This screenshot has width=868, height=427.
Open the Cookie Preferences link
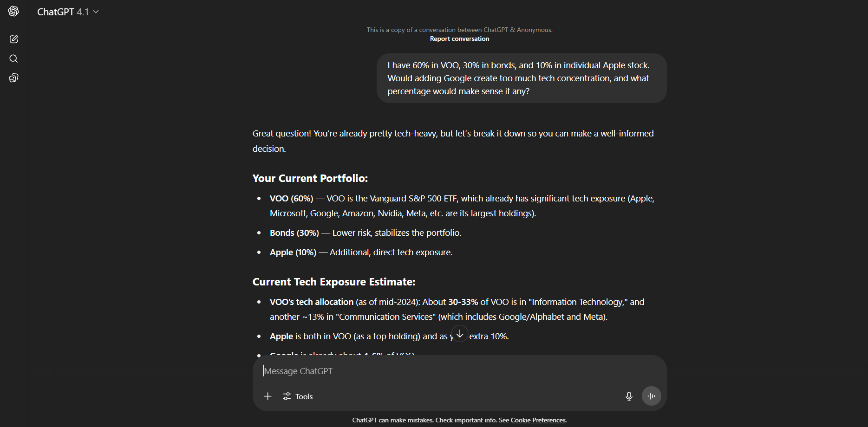(x=538, y=421)
